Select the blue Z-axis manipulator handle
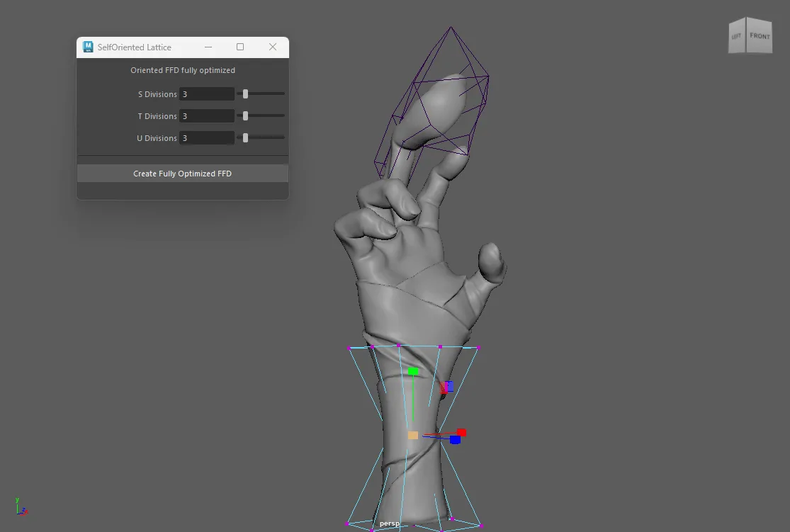 [455, 439]
